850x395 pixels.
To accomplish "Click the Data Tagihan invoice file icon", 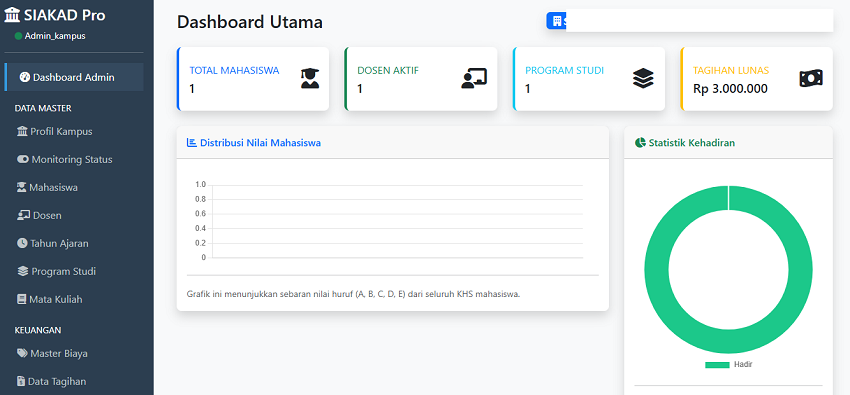I will [21, 381].
